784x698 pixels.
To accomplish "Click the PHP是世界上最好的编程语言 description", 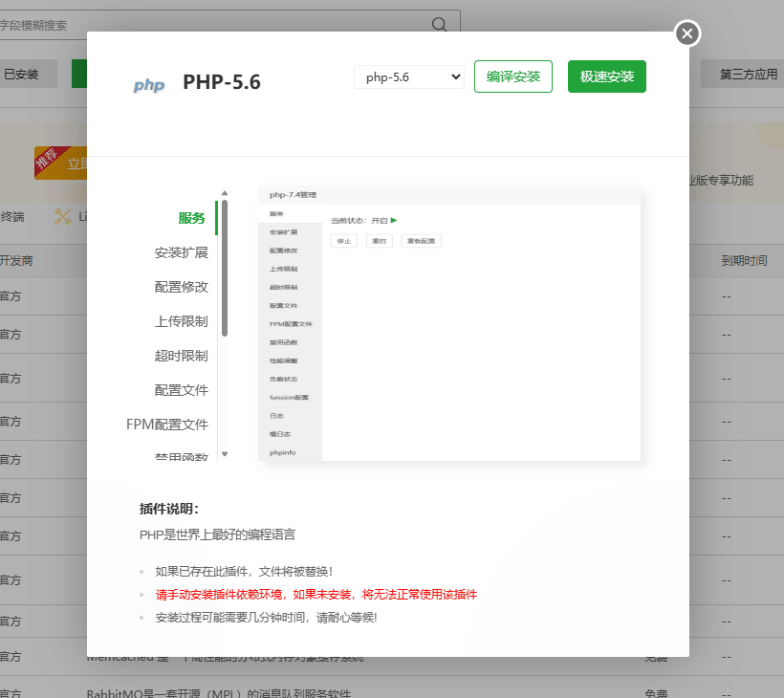I will [x=217, y=534].
